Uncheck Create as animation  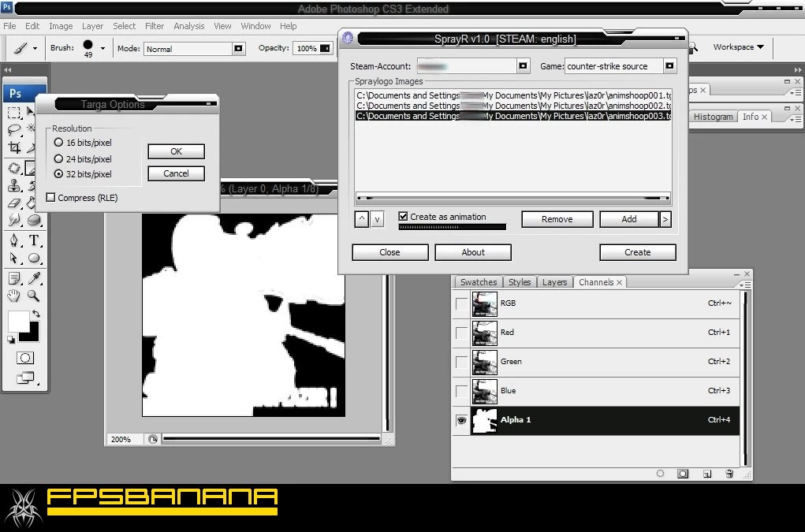pyautogui.click(x=403, y=217)
